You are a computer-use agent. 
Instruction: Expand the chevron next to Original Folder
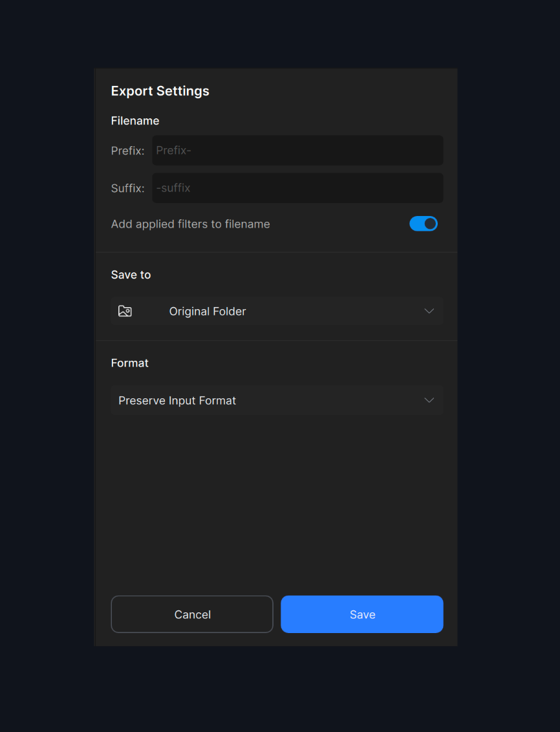point(429,310)
